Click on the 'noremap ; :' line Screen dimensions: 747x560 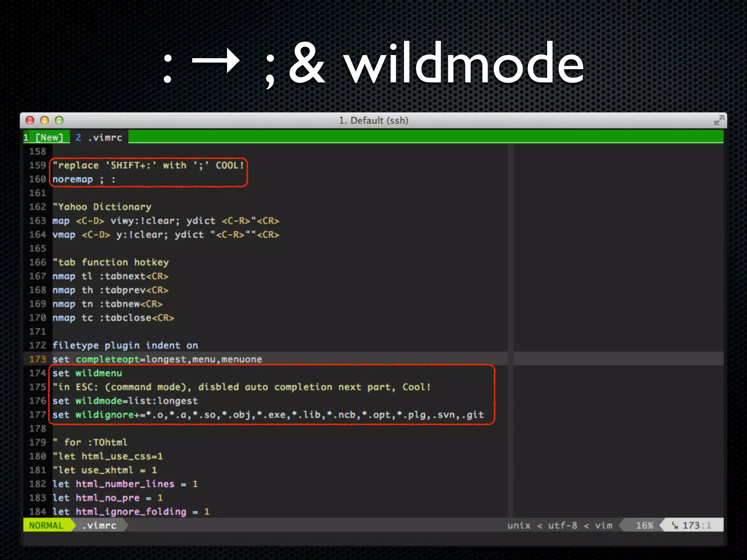click(x=84, y=179)
